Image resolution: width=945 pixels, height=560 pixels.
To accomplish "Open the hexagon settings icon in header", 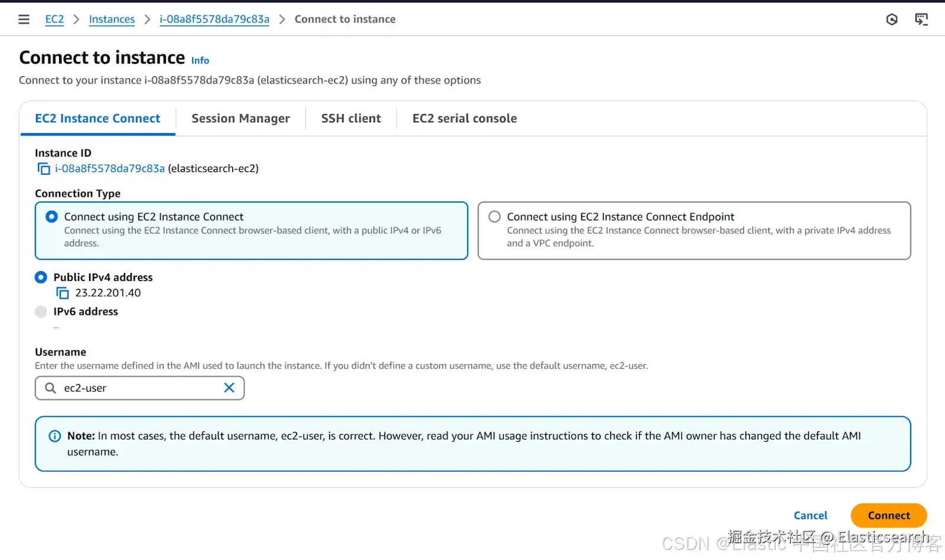I will 892,19.
